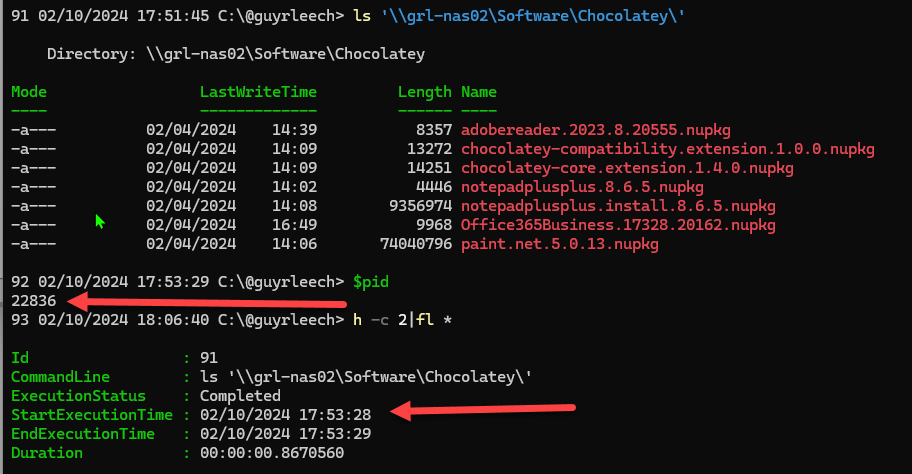The height and width of the screenshot is (474, 912).
Task: Select notepadplusplus.install.8.6.5.nupkg entry
Action: (618, 206)
